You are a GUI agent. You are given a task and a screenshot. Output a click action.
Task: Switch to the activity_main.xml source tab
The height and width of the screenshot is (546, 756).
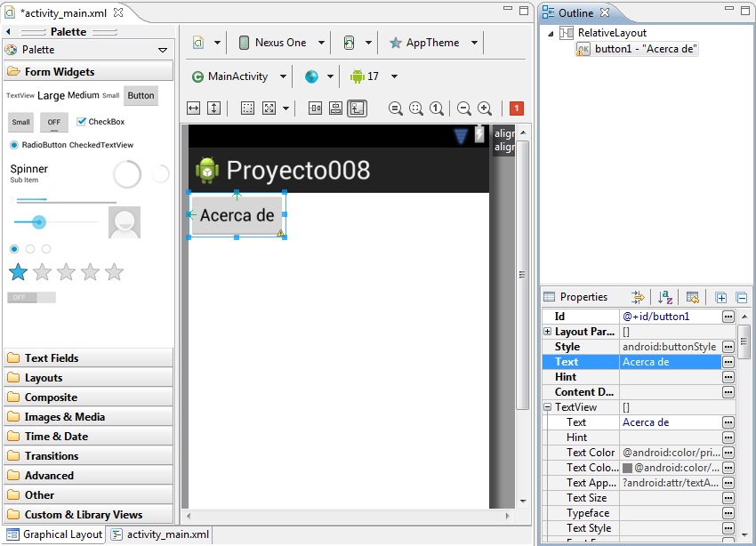(162, 534)
